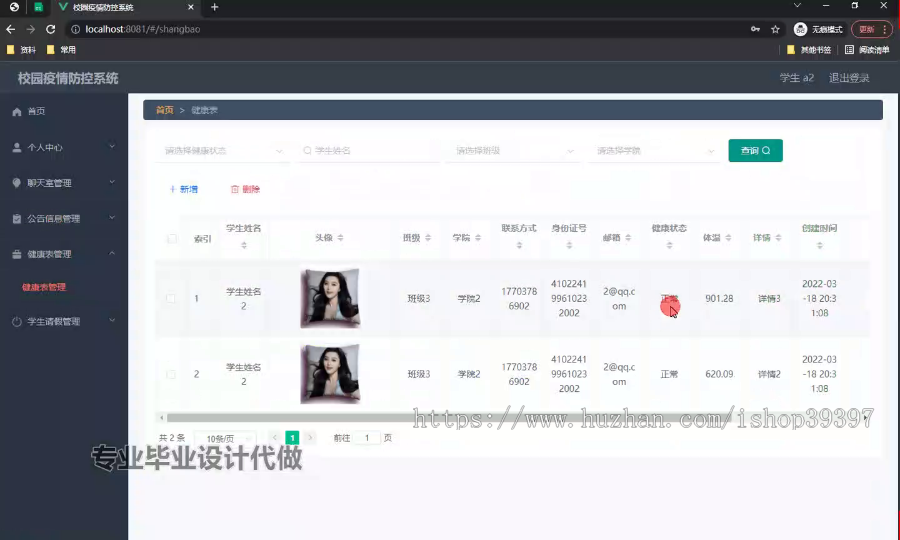Open new browser tab with plus
Image resolution: width=900 pixels, height=540 pixels.
(215, 7)
